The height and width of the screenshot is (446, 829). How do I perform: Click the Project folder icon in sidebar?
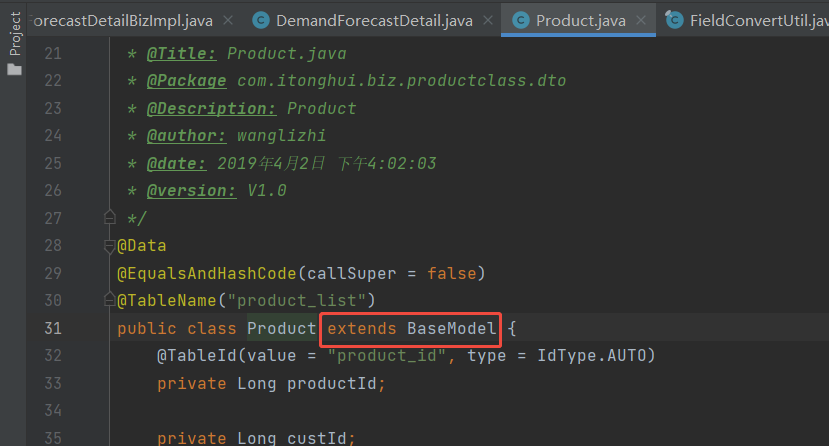pyautogui.click(x=15, y=69)
